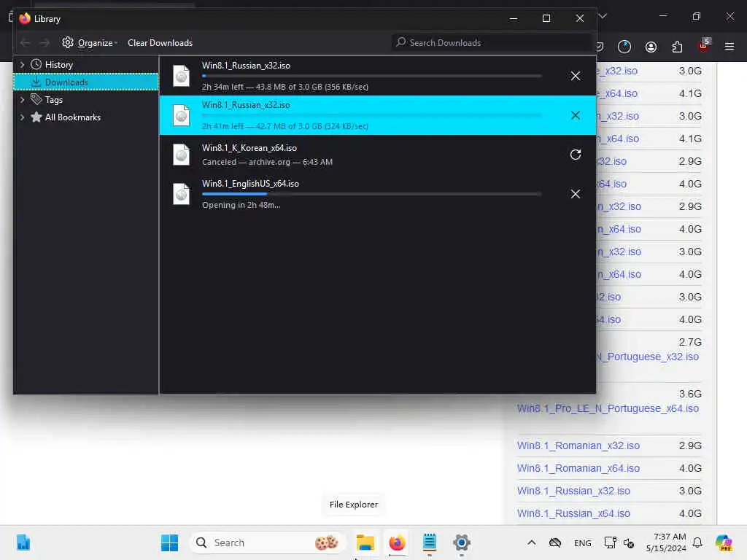Open File Explorer from the taskbar
The height and width of the screenshot is (560, 747).
(x=365, y=542)
